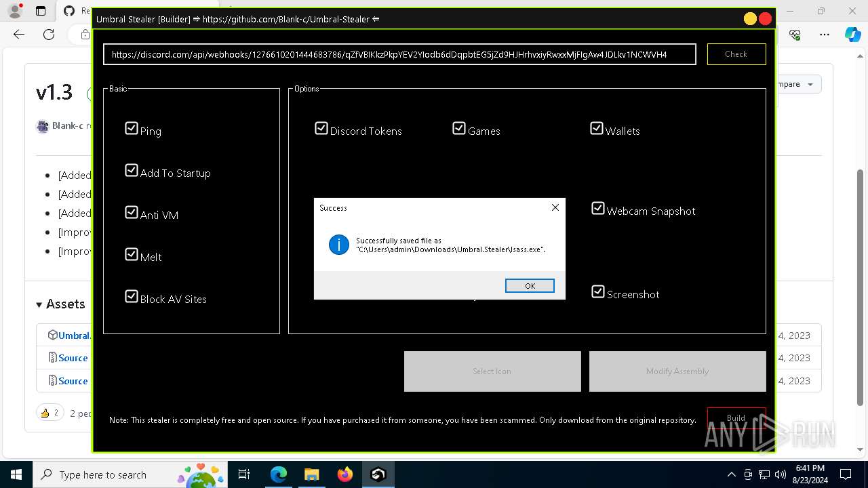Open the Umbral asset link
Image resolution: width=868 pixels, height=488 pixels.
coord(75,335)
